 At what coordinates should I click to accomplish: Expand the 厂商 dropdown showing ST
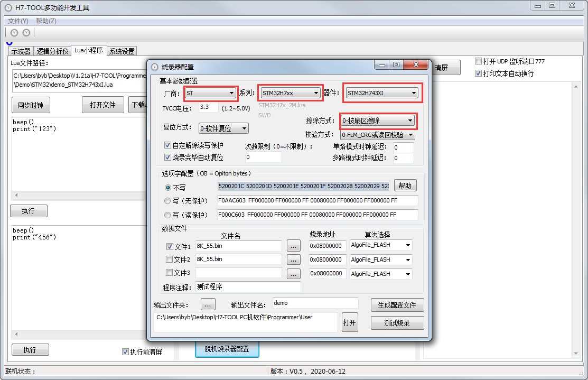pyautogui.click(x=210, y=93)
